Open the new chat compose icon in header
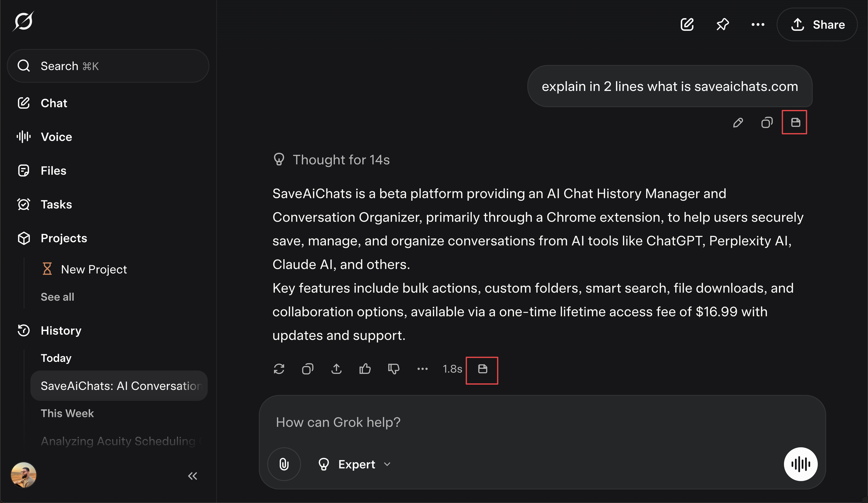Viewport: 868px width, 503px height. (687, 24)
